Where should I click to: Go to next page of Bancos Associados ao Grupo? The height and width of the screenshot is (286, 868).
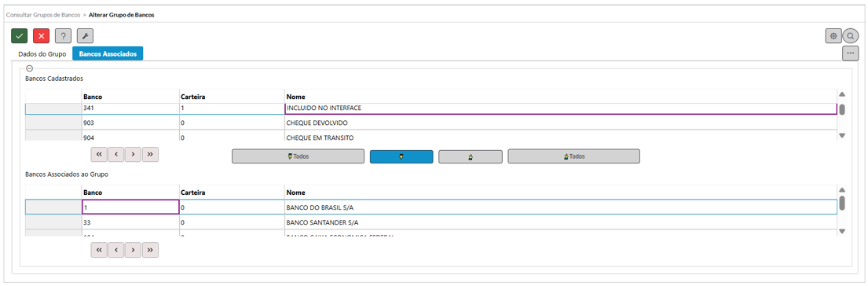(x=133, y=250)
